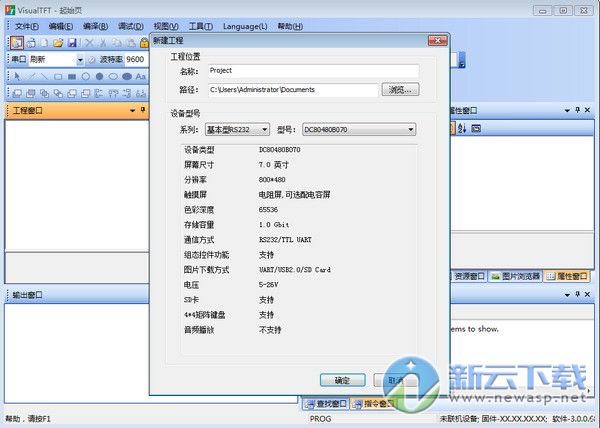Open the 工程窗口 panel options arrow
The width and height of the screenshot is (600, 428).
[132, 111]
